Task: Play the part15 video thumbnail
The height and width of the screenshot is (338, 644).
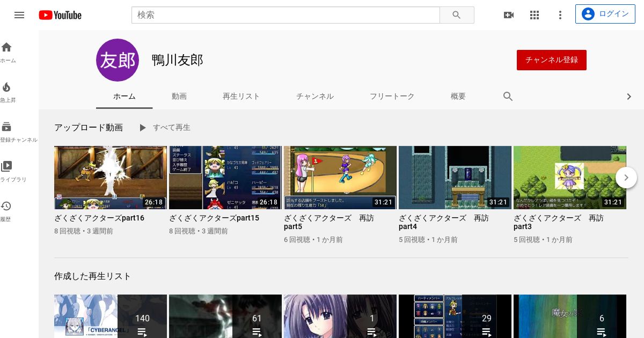Action: point(225,178)
